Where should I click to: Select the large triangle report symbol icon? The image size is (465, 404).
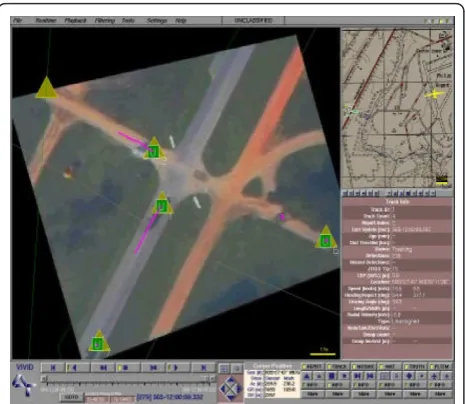coord(307,376)
